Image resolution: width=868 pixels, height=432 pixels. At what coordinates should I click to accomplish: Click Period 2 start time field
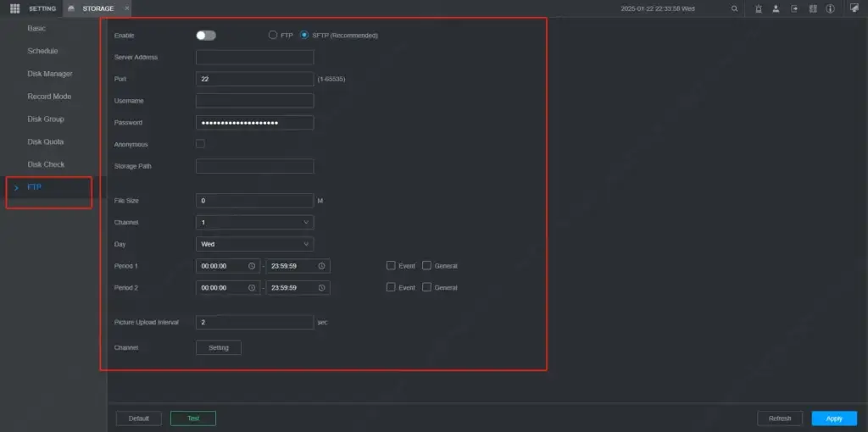[x=228, y=288]
